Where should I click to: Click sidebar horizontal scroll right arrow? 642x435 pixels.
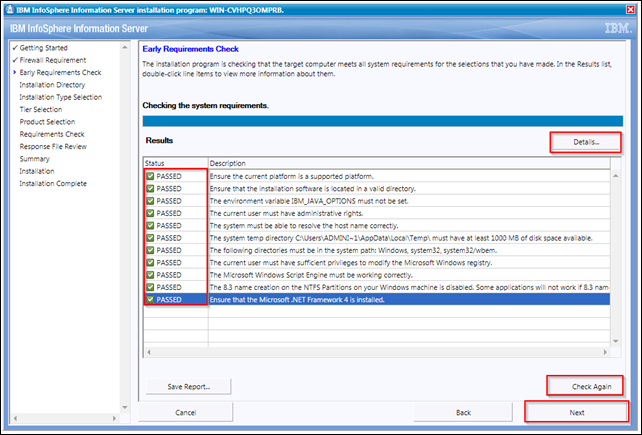coord(114,418)
